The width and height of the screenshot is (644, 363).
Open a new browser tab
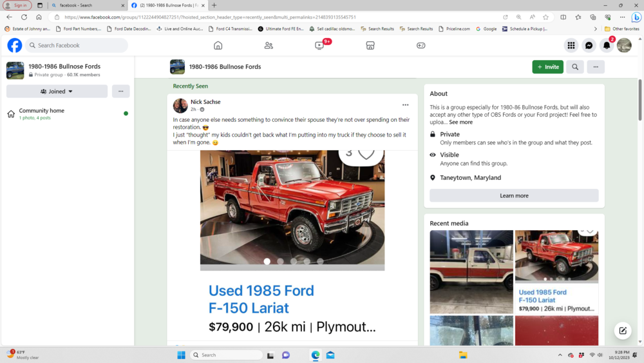pyautogui.click(x=214, y=5)
